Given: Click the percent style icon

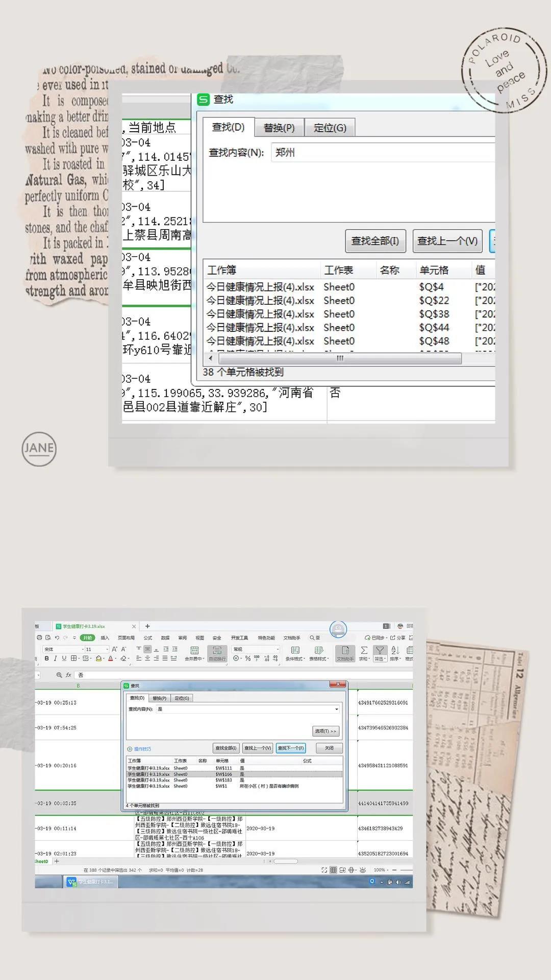Looking at the screenshot, I should (248, 658).
